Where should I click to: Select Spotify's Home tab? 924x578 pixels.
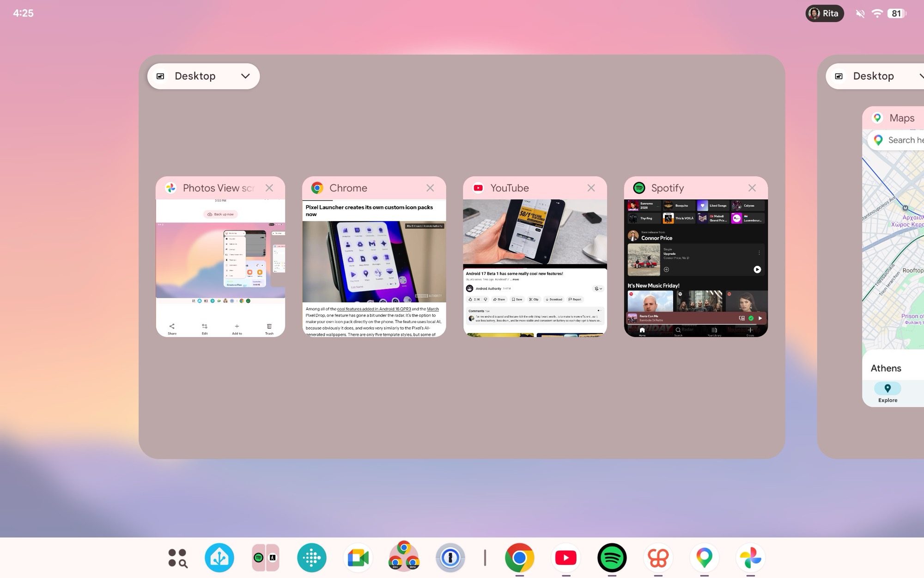[642, 331]
